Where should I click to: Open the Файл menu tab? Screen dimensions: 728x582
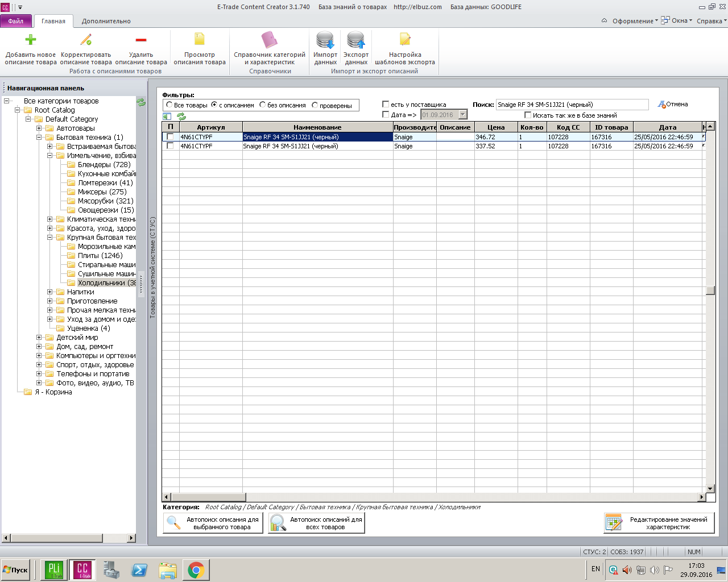coord(16,21)
